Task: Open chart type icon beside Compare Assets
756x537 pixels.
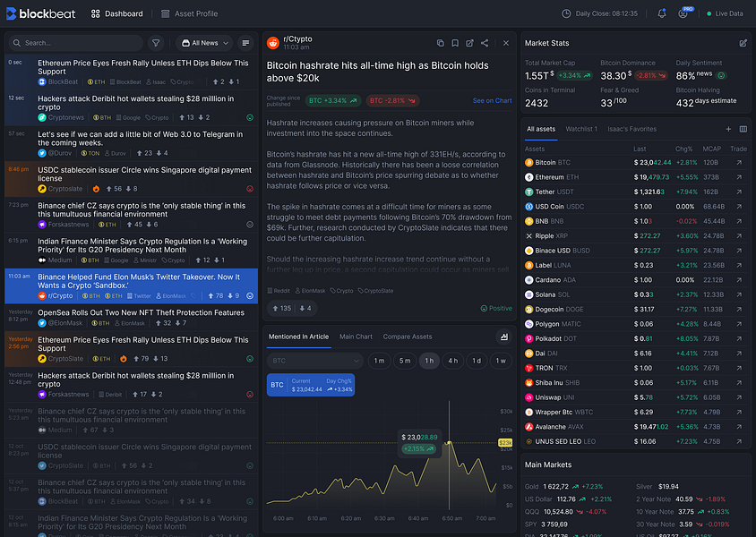Action: pyautogui.click(x=503, y=337)
